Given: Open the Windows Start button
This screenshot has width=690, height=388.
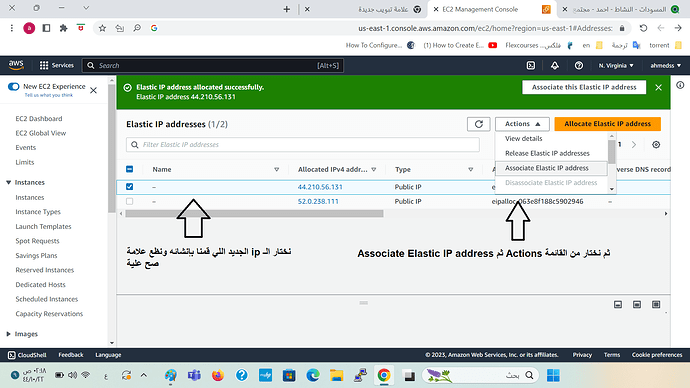Looking at the screenshot, I should click(x=553, y=375).
